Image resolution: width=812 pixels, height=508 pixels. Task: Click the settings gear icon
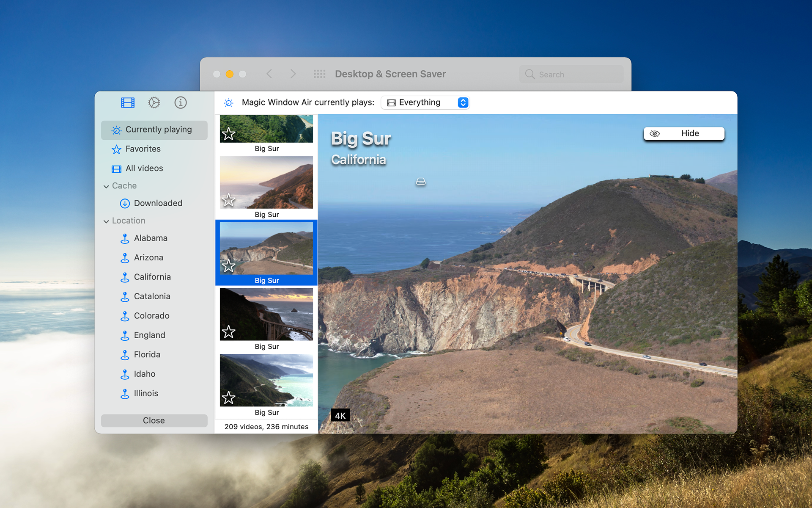[x=154, y=102]
